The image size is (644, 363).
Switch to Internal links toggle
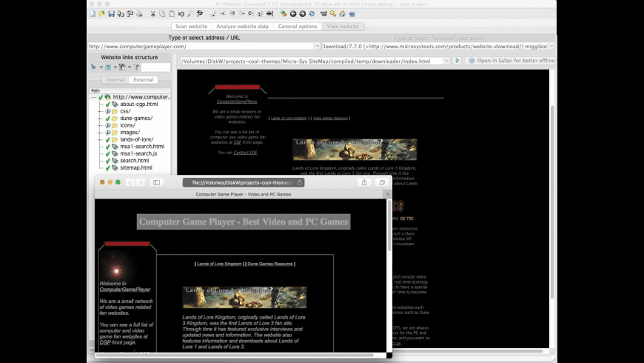coord(115,79)
